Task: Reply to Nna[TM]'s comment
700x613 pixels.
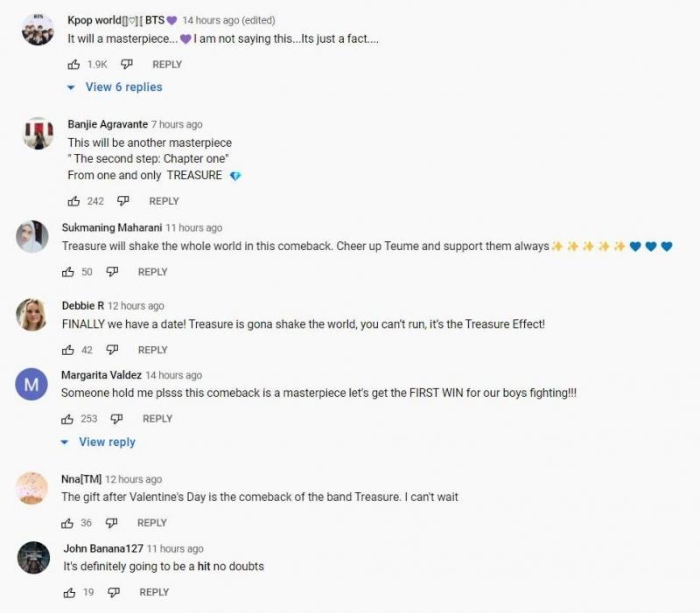Action: 152,523
